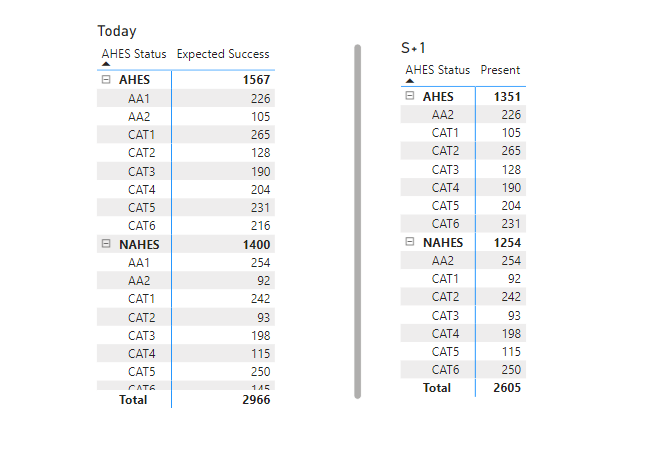
Task: Select value 198 in Today table
Action: (260, 336)
